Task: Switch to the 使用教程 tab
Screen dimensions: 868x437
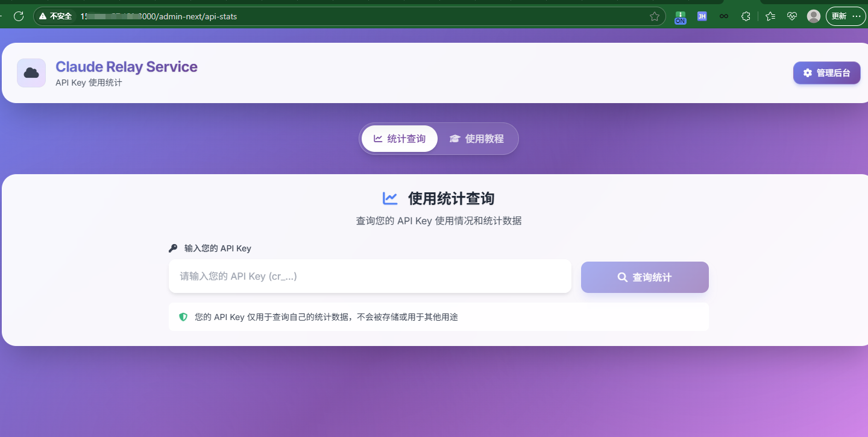Action: (476, 139)
